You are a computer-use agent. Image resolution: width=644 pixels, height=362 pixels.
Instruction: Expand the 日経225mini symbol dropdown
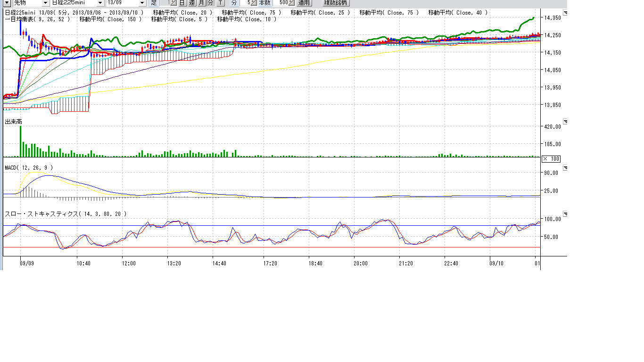(x=100, y=3)
